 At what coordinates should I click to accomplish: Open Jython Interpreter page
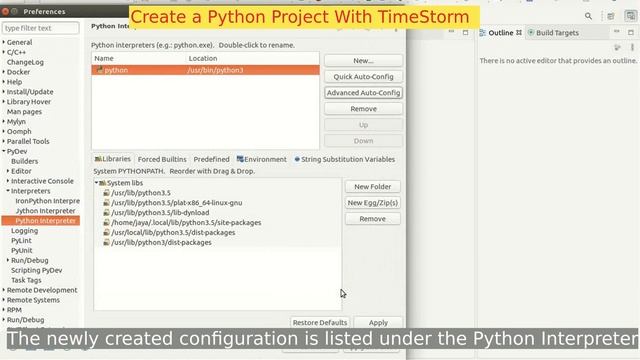pyautogui.click(x=45, y=211)
